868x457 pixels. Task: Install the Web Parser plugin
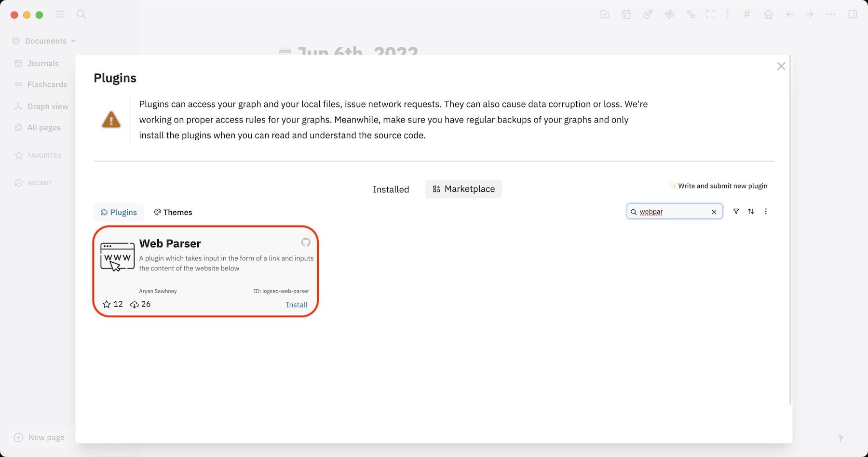297,305
